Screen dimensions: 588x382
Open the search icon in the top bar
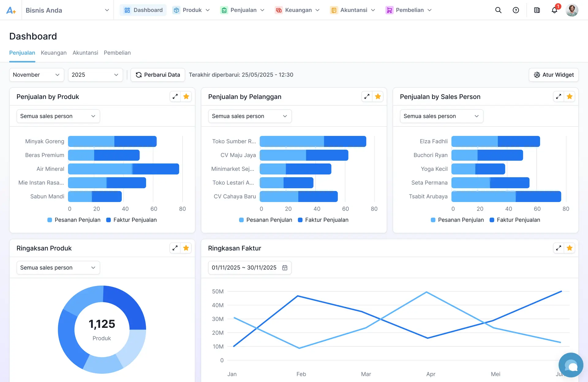tap(498, 10)
